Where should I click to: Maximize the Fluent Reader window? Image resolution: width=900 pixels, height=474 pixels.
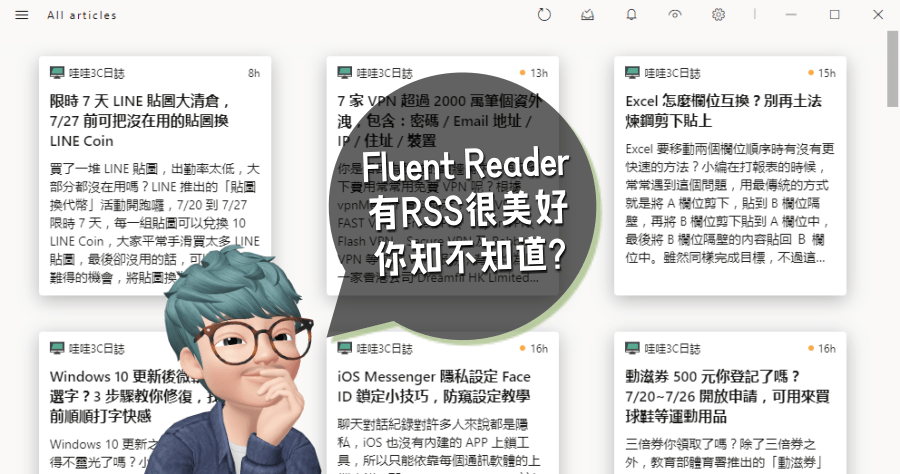[835, 15]
